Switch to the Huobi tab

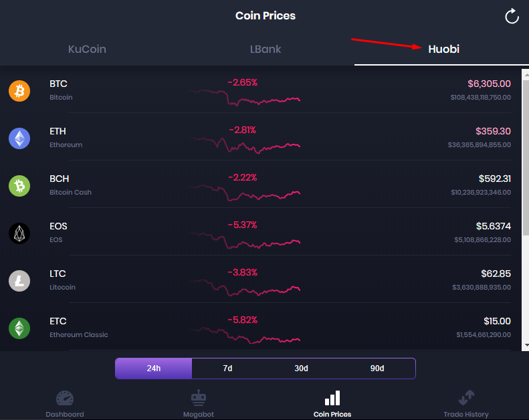pyautogui.click(x=443, y=49)
